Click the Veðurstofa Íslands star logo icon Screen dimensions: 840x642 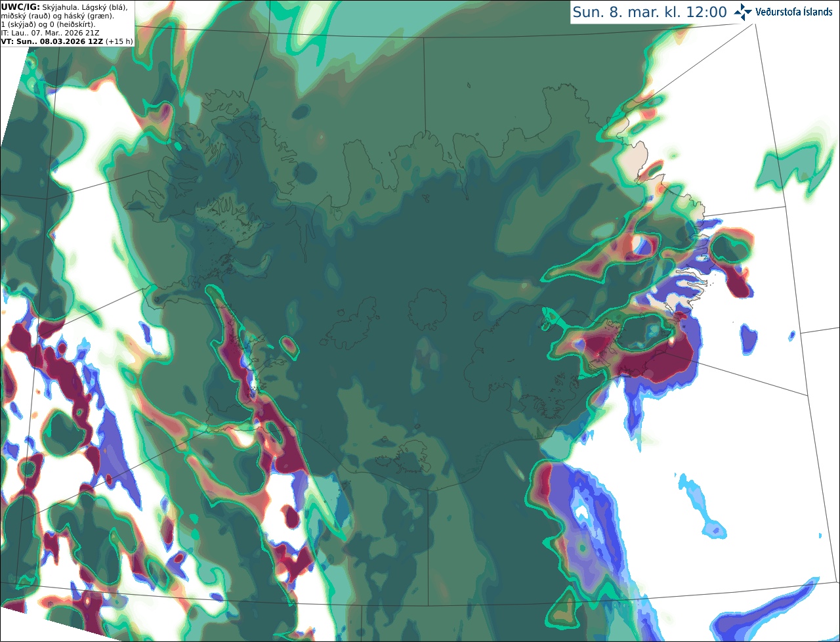point(743,12)
